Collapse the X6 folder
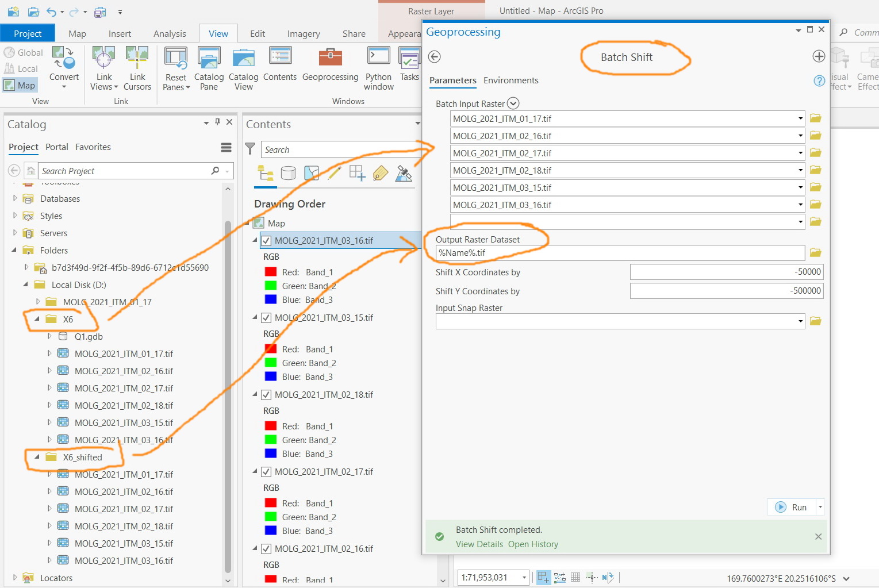 coord(37,319)
